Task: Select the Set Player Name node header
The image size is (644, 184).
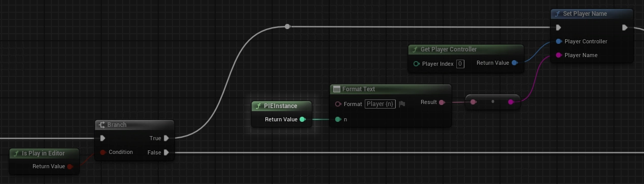Action: tap(592, 14)
